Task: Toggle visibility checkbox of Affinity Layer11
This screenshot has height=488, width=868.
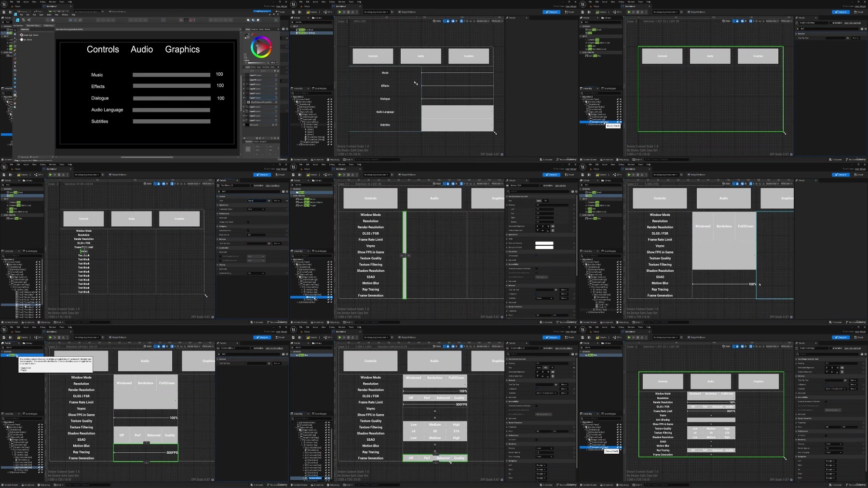Action: (x=276, y=75)
